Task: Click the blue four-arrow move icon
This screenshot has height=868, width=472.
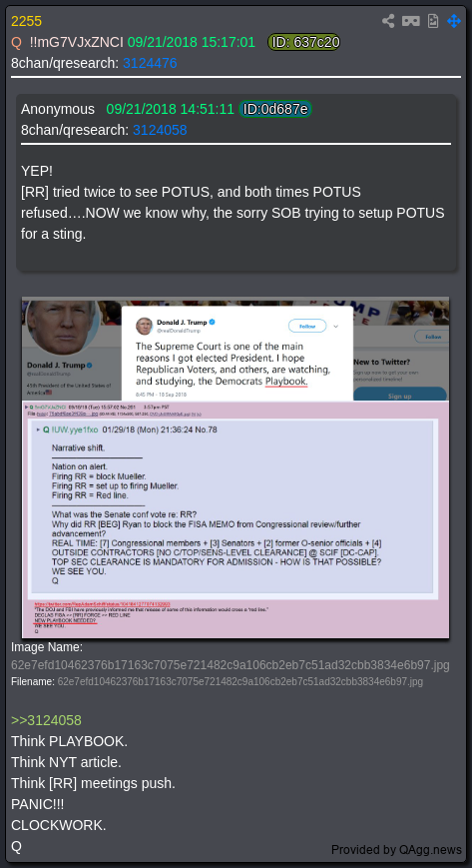Action: coord(454,21)
